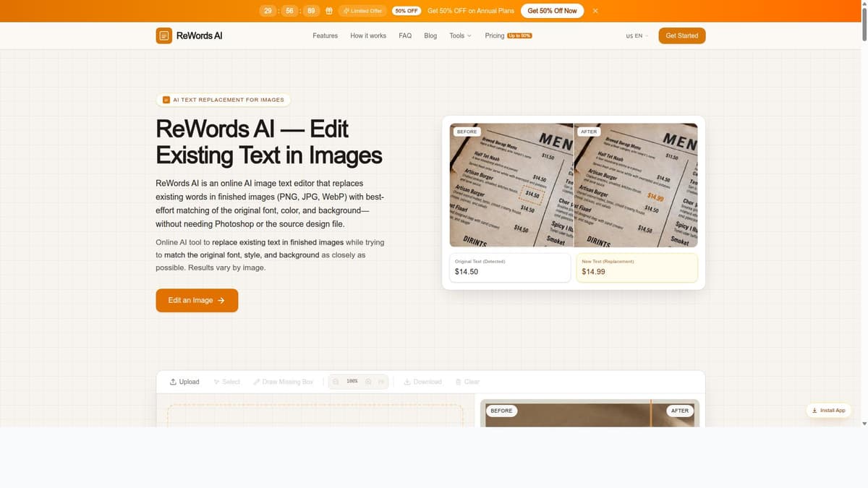The width and height of the screenshot is (868, 488).
Task: Click the AFTER menu preview image
Action: tap(636, 185)
